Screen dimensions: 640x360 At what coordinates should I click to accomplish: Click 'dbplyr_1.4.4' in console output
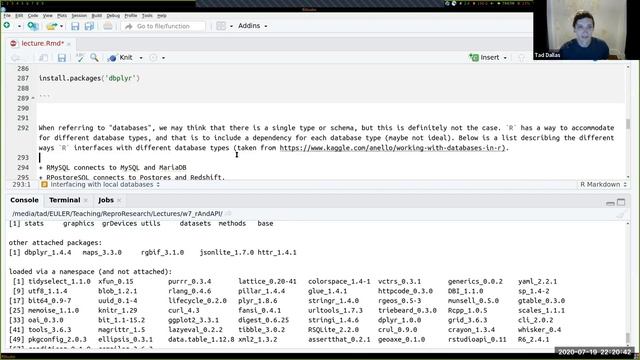(47, 252)
